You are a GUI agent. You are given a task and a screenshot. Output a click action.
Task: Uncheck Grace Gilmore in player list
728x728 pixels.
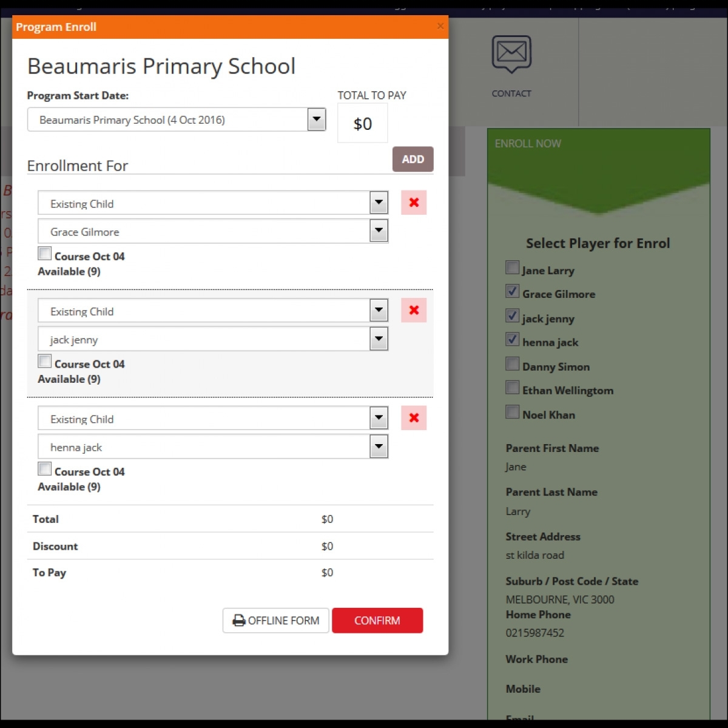coord(513,291)
